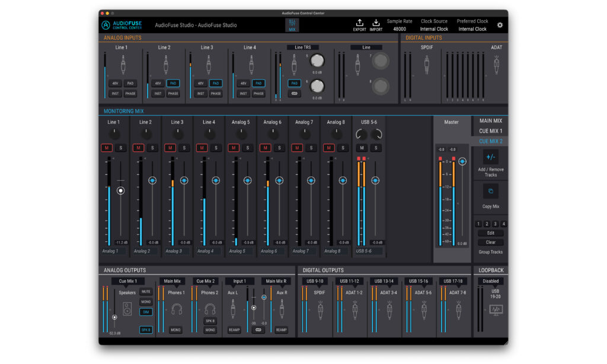607x364 pixels.
Task: Select group track slot 1
Action: 478,224
